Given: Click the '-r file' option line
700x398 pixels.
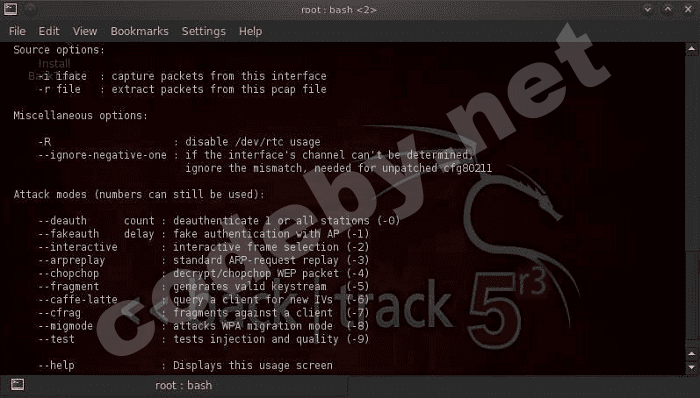Looking at the screenshot, I should point(182,89).
